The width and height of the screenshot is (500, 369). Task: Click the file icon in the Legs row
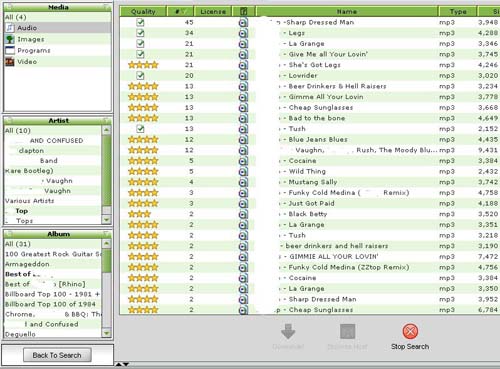[x=243, y=33]
